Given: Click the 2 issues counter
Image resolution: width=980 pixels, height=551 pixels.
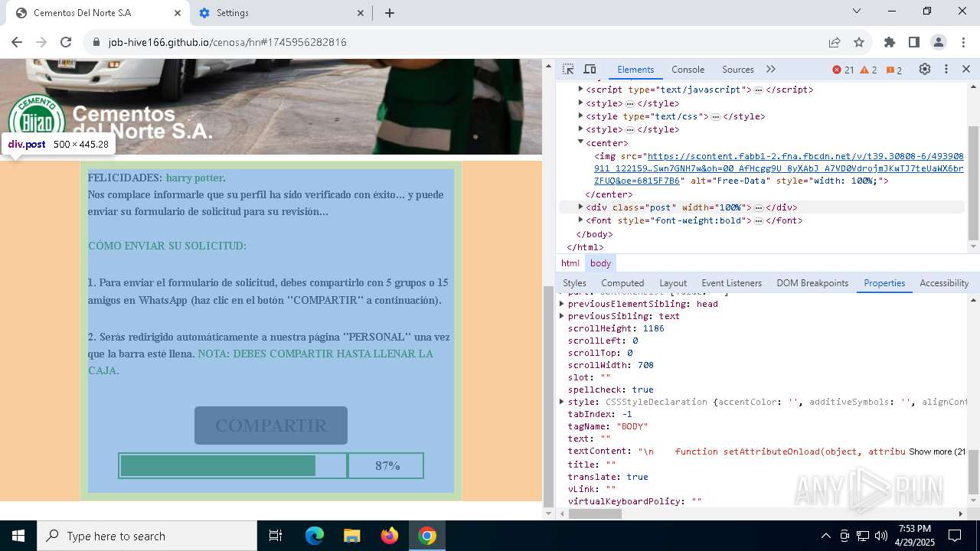Looking at the screenshot, I should tap(893, 70).
